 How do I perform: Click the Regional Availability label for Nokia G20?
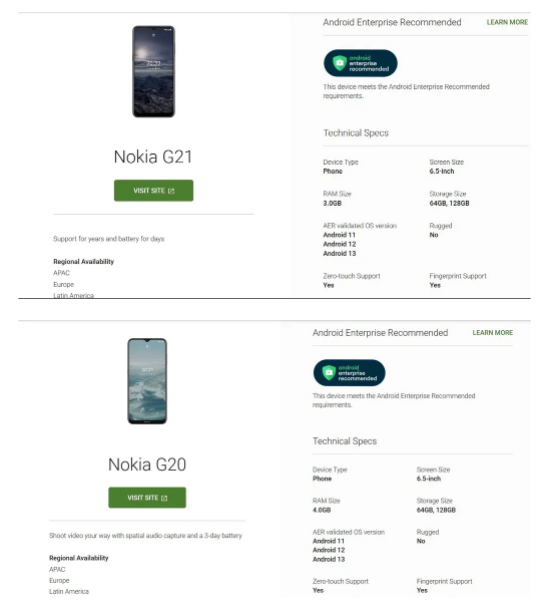pyautogui.click(x=78, y=558)
